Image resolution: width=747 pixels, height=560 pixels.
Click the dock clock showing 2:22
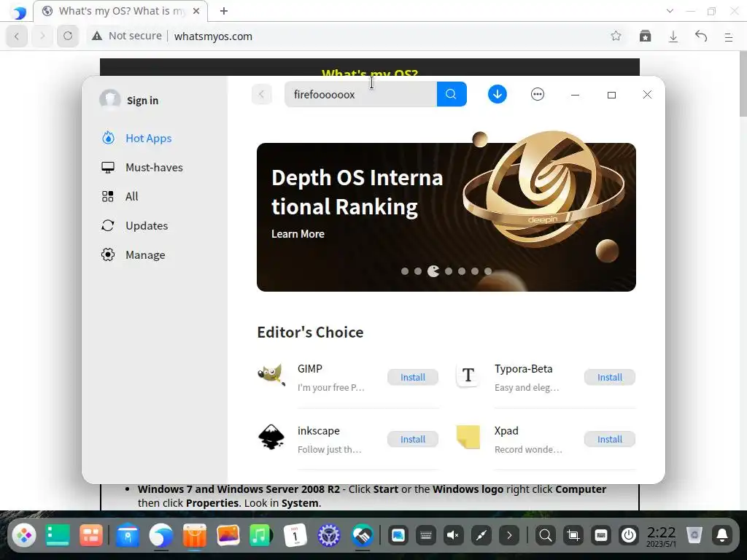point(661,536)
